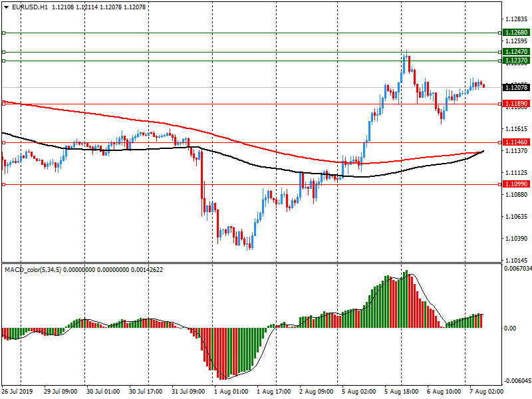Click the black current price label 1.12078
532x399 pixels.
(x=517, y=88)
